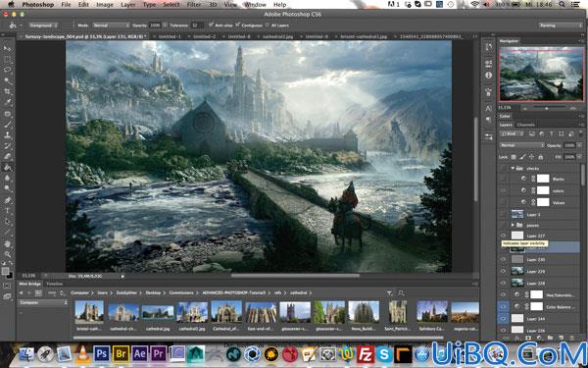The image size is (588, 368).
Task: Open the Painting workspace dropdown
Action: (x=561, y=26)
